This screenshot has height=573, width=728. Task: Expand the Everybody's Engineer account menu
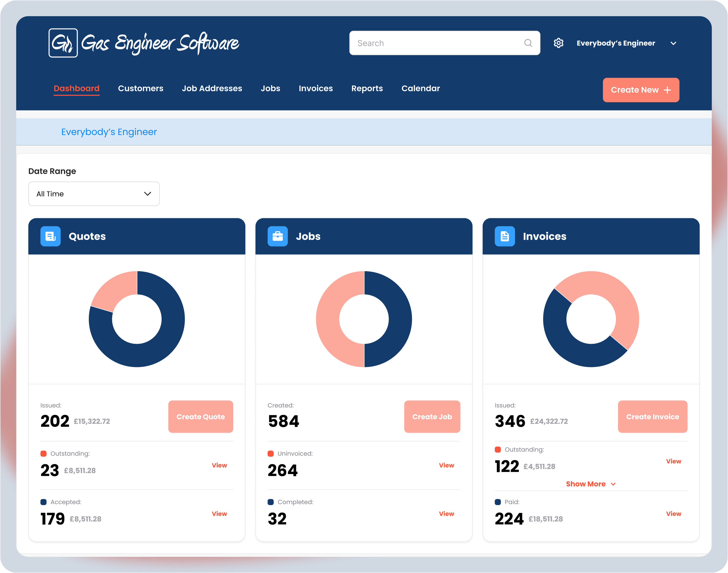[x=679, y=43]
